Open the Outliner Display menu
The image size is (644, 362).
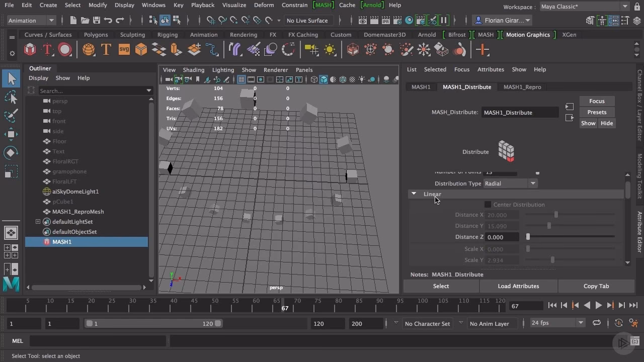[x=38, y=78]
